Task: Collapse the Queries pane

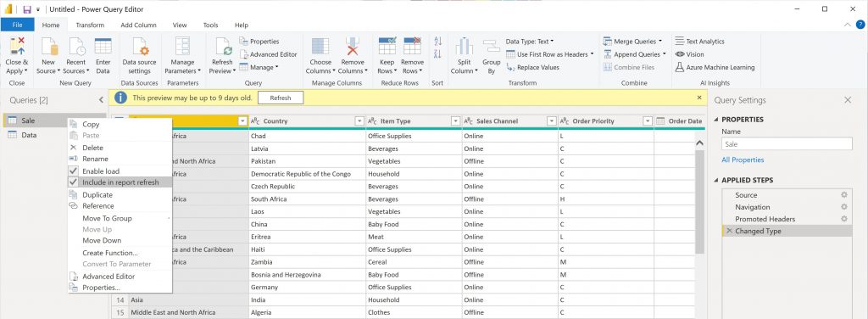Action: [x=101, y=100]
